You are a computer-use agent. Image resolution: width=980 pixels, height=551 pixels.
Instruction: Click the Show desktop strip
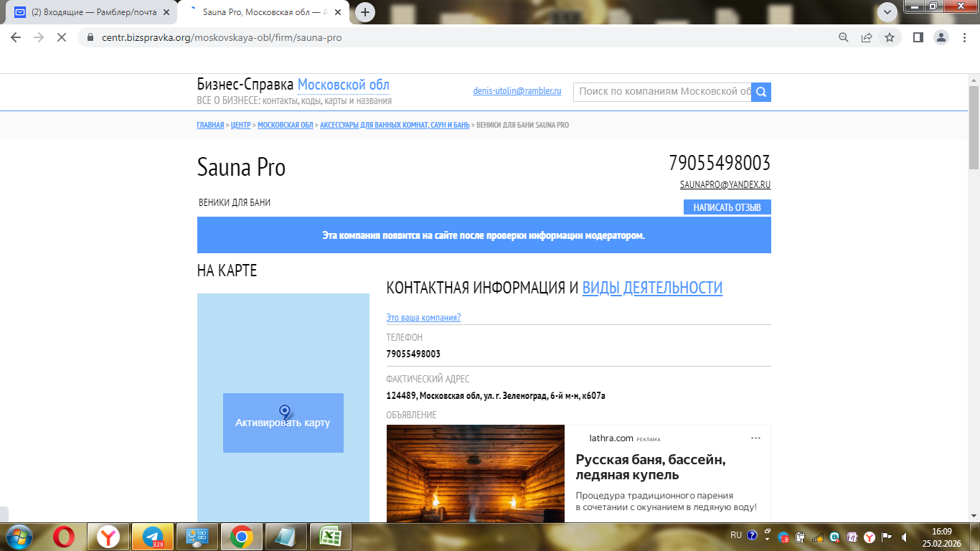(x=974, y=537)
